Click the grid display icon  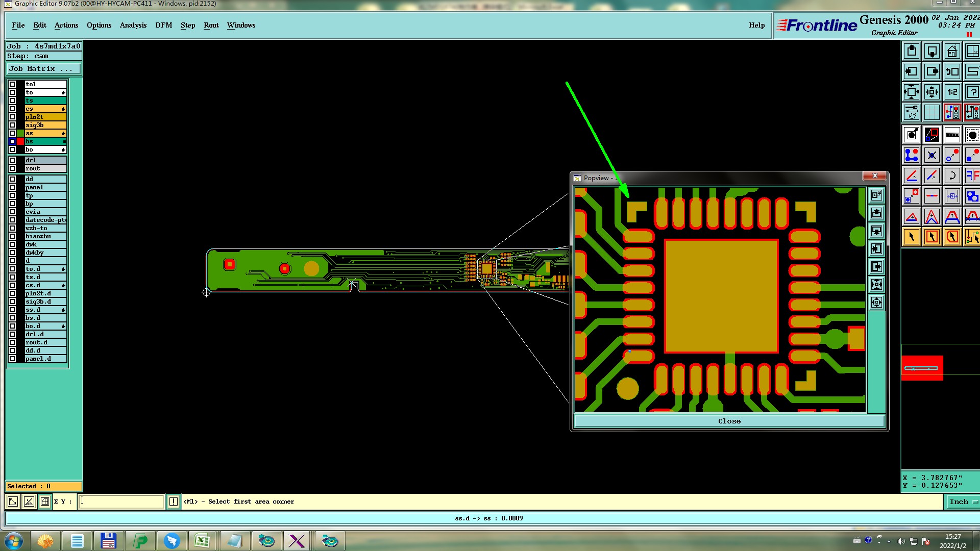tap(932, 112)
